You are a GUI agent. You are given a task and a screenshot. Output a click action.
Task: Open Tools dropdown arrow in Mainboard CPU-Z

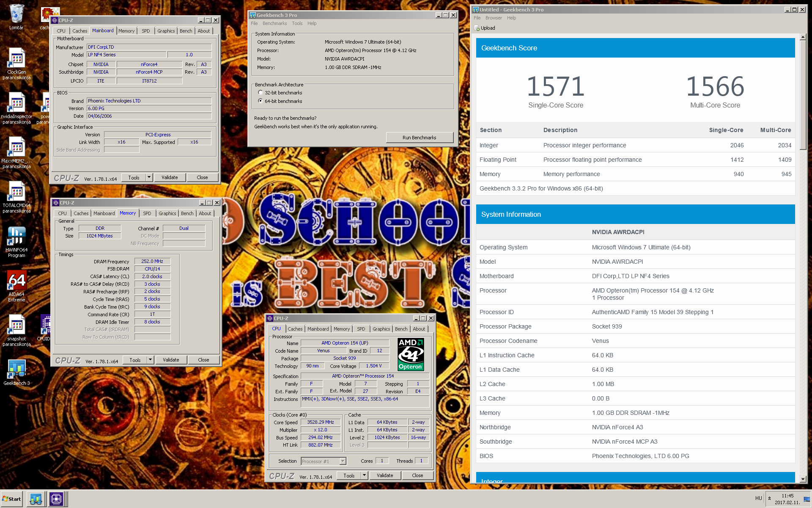pos(149,177)
